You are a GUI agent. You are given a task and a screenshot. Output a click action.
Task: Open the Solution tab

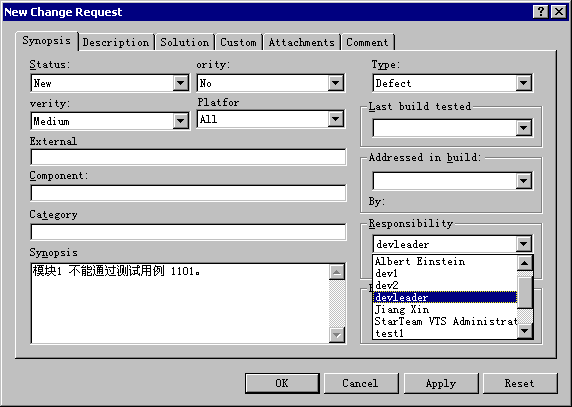[185, 42]
